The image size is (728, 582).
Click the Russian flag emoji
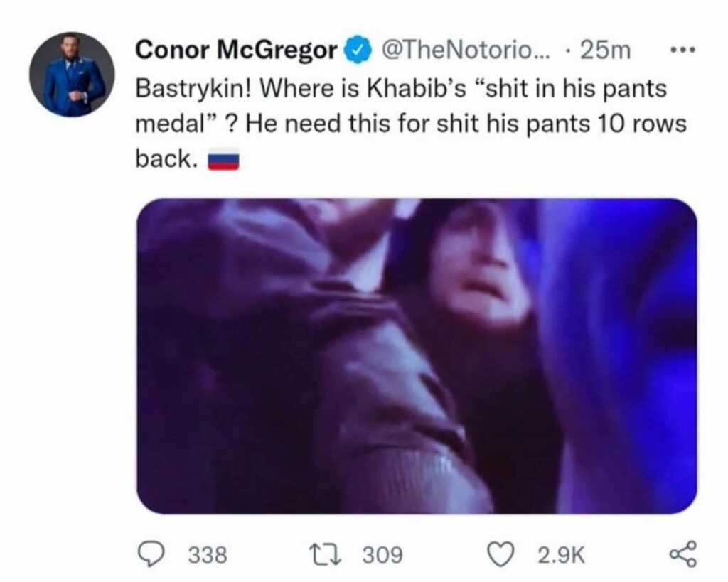pos(222,163)
